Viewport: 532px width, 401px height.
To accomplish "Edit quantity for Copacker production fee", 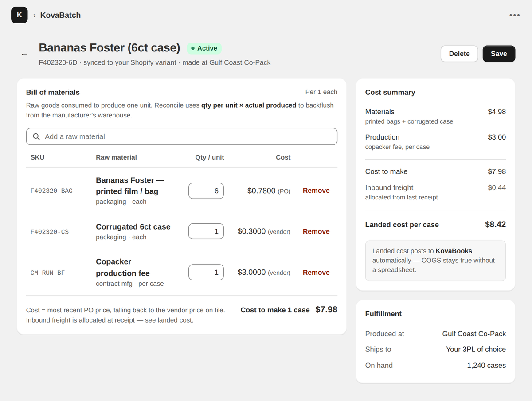I will tap(206, 272).
